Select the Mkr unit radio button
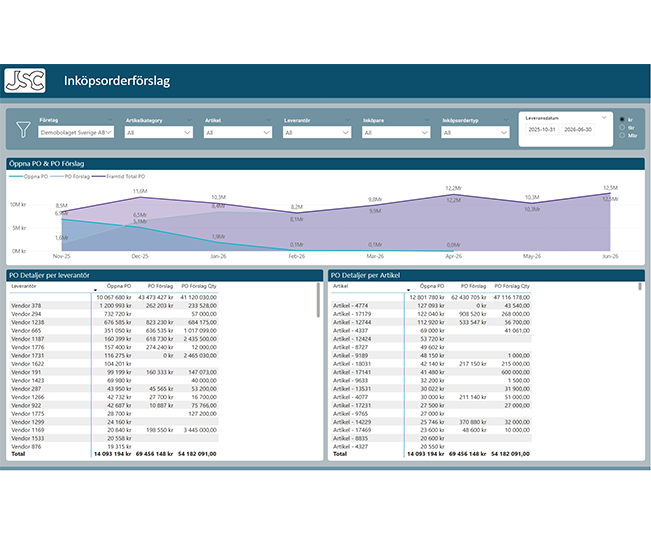The height and width of the screenshot is (535, 651). pyautogui.click(x=622, y=135)
